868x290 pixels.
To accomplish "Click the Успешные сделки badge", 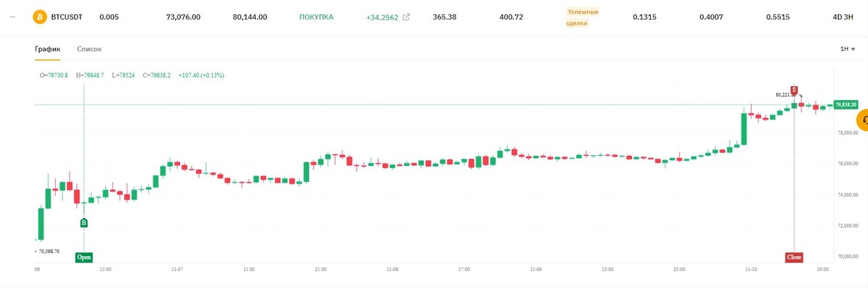I will point(582,17).
